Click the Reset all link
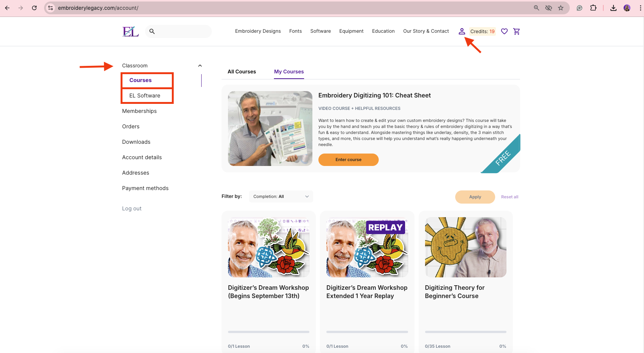This screenshot has width=644, height=353. [509, 197]
